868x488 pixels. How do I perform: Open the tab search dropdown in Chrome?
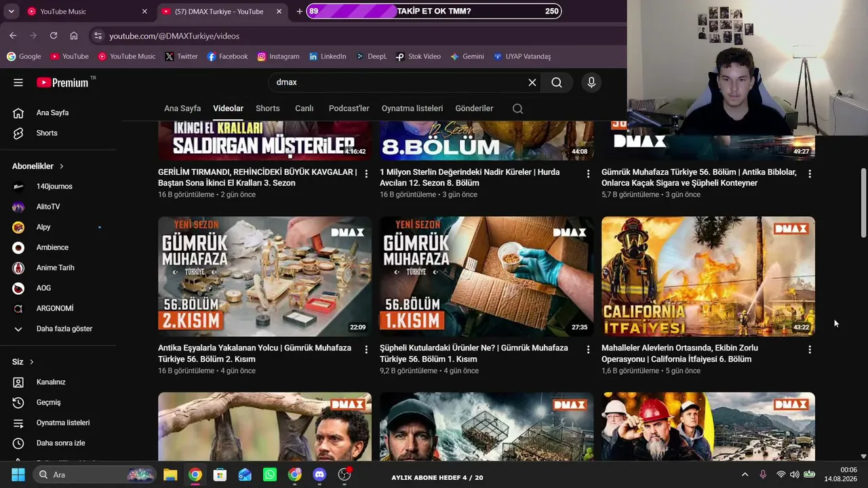click(x=11, y=12)
